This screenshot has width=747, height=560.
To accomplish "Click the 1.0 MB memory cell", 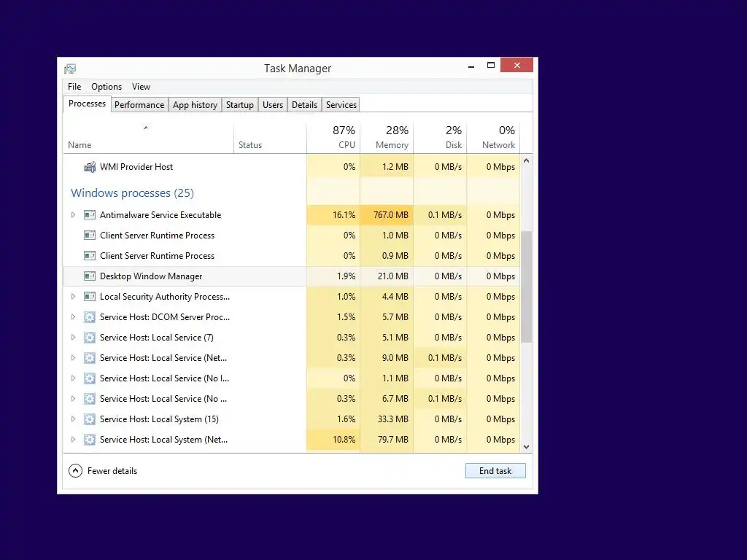I will point(387,236).
